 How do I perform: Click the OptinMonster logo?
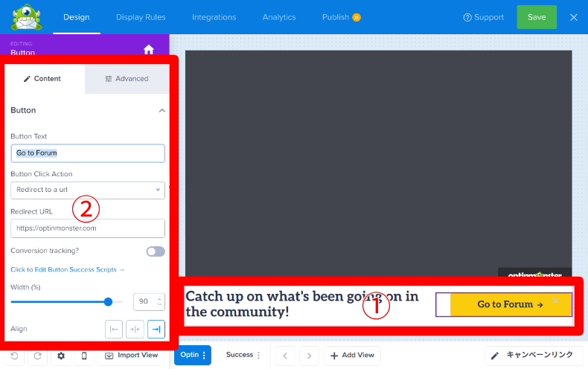(x=28, y=16)
